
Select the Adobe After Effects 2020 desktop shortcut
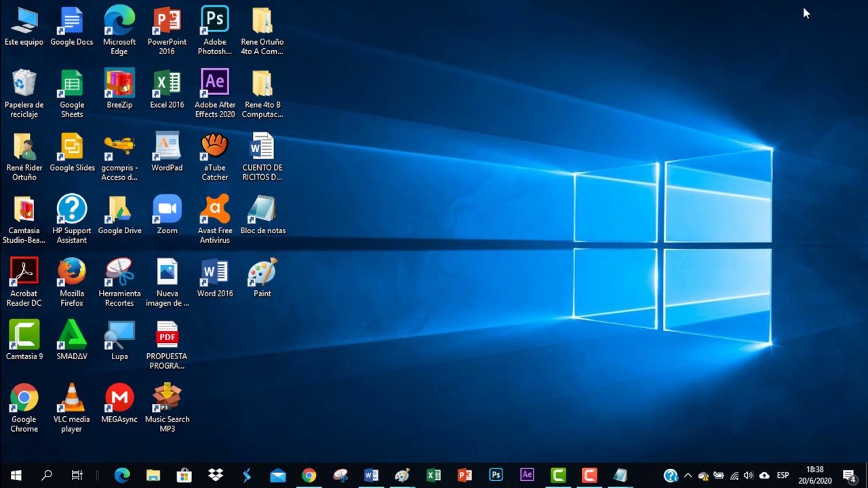tap(215, 94)
